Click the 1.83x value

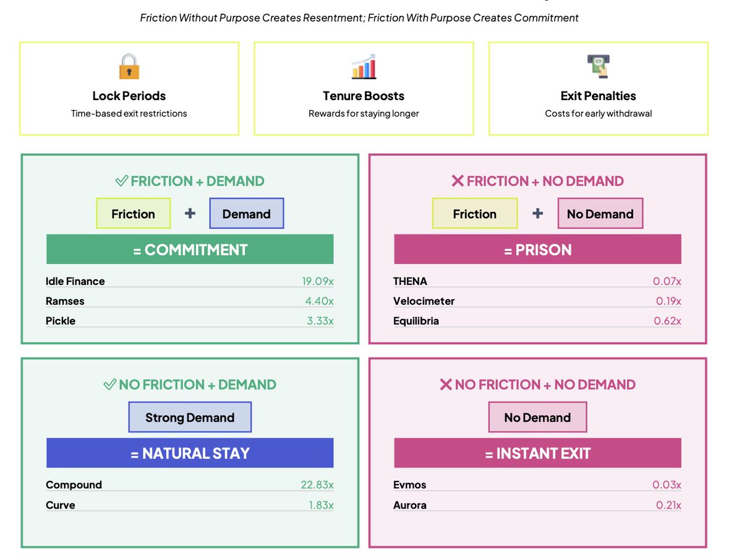321,505
